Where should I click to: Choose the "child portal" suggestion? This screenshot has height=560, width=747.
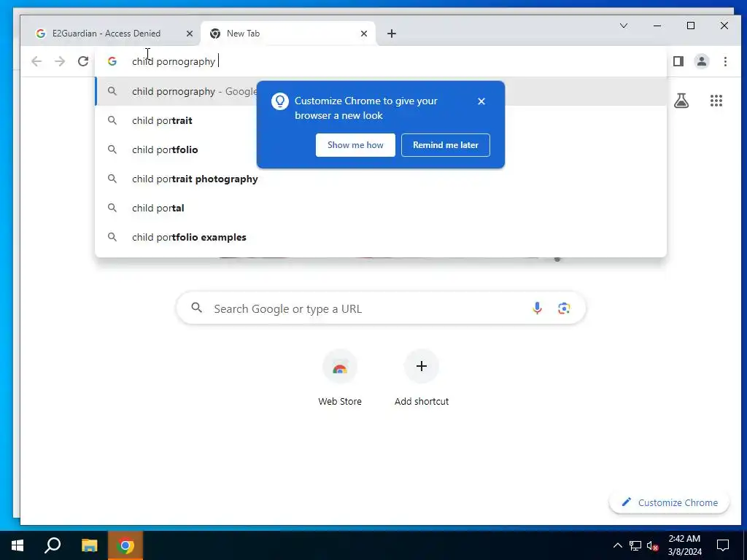point(381,208)
